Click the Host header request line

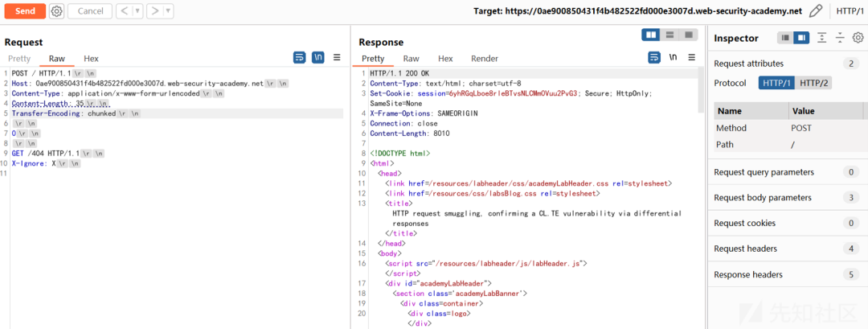[150, 84]
